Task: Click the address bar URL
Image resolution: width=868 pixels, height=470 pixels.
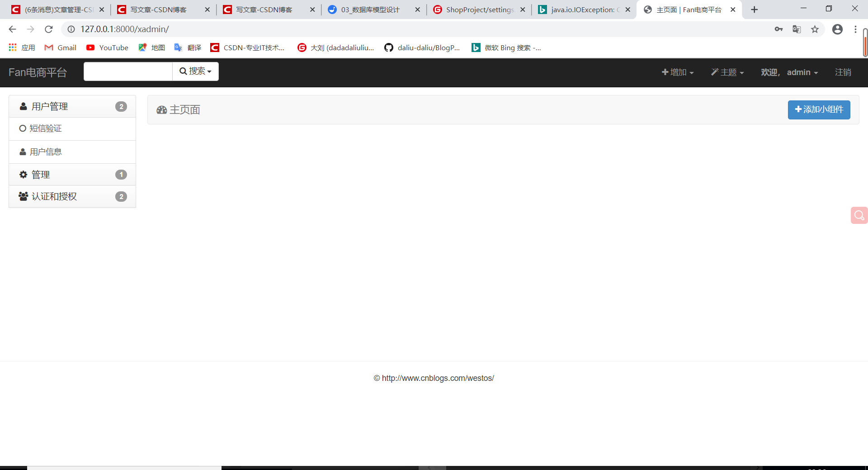Action: click(124, 29)
